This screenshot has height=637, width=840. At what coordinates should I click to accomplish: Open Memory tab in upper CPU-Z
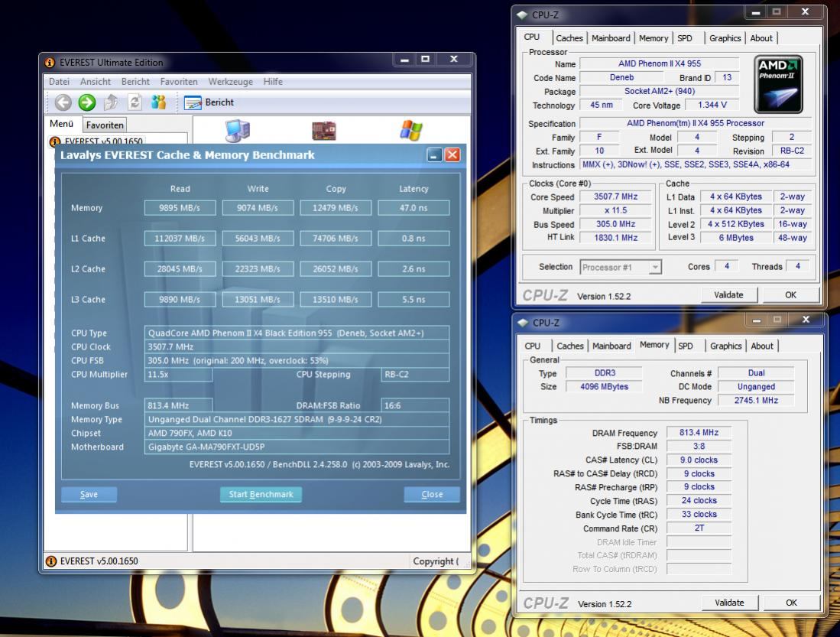[x=654, y=38]
